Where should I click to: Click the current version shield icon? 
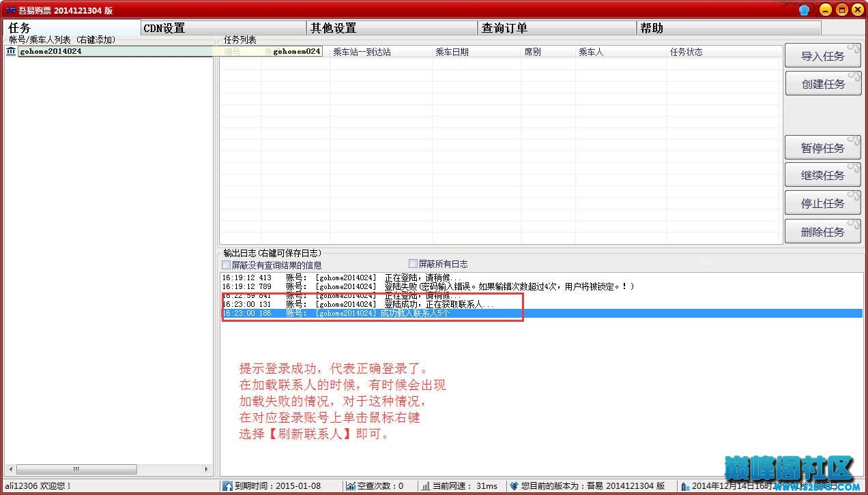click(x=514, y=486)
